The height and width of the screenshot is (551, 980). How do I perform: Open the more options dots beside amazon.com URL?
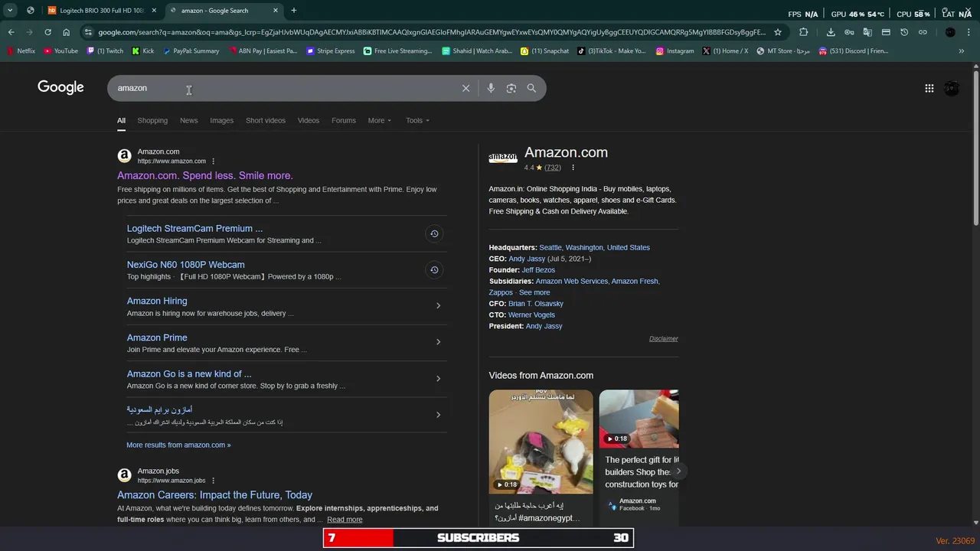click(214, 161)
